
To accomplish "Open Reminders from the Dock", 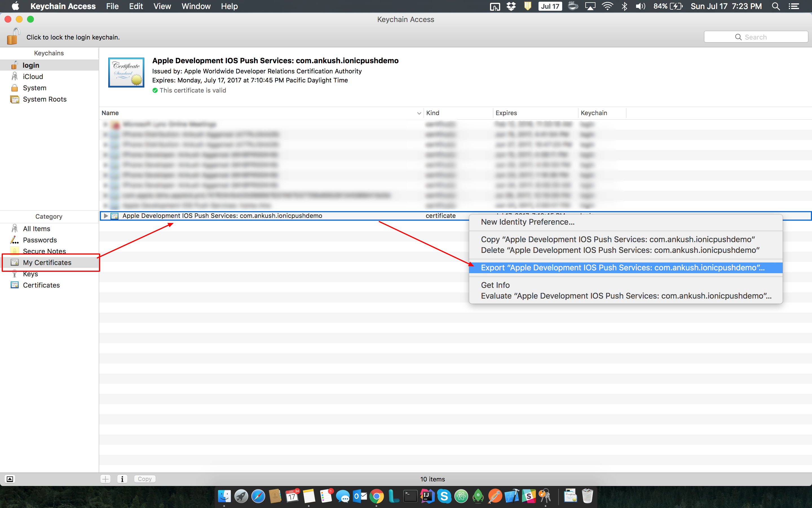I will tap(326, 496).
